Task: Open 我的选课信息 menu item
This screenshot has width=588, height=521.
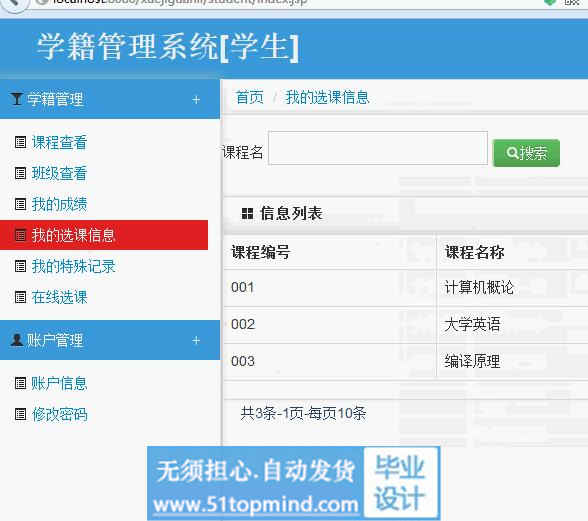Action: [104, 235]
